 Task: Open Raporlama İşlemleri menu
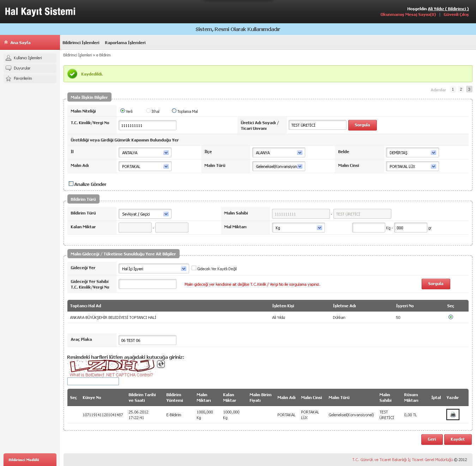125,43
